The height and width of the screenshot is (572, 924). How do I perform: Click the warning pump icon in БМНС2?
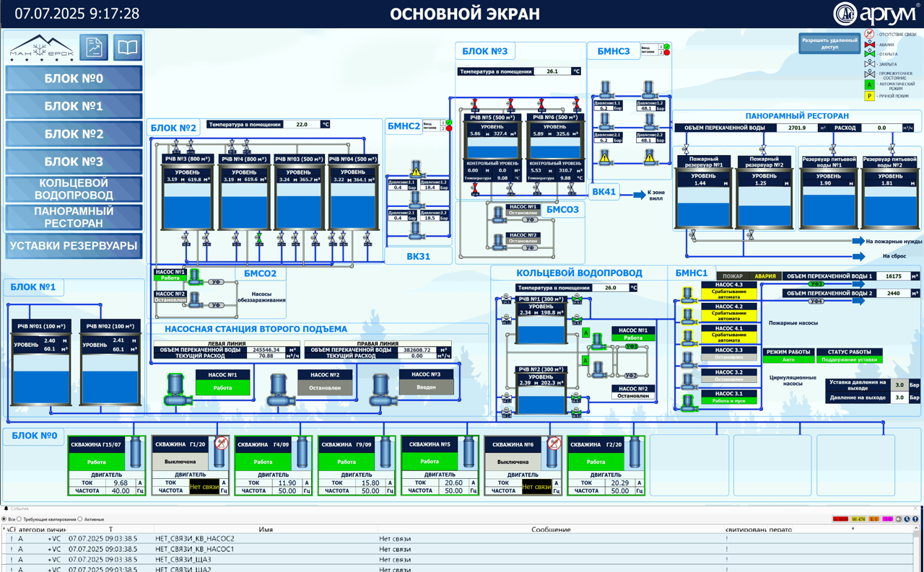point(416,170)
